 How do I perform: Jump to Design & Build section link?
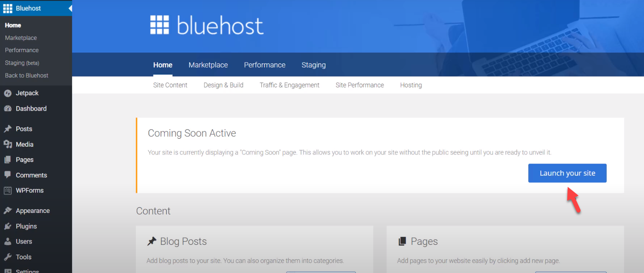224,85
